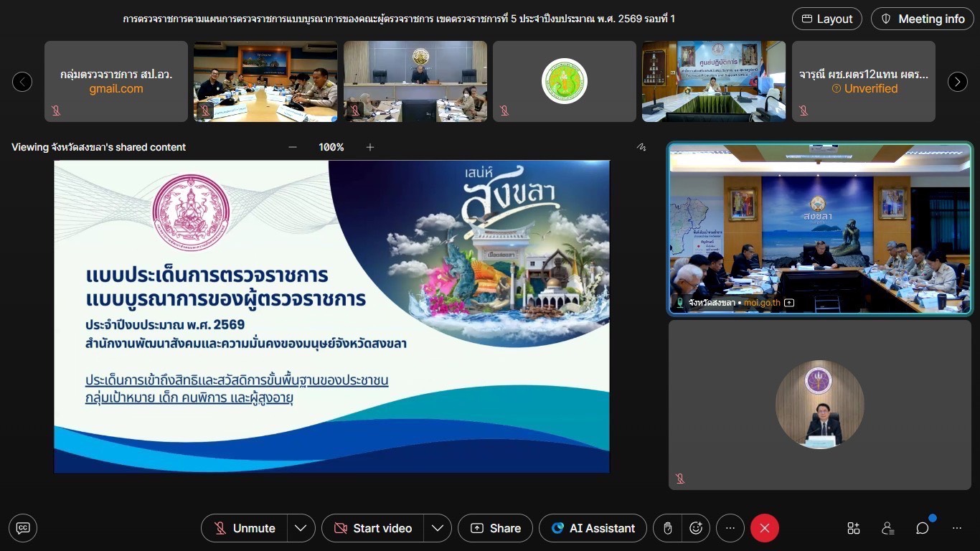Open the AI Assistant
Viewport: 980px width, 551px height.
coord(593,528)
